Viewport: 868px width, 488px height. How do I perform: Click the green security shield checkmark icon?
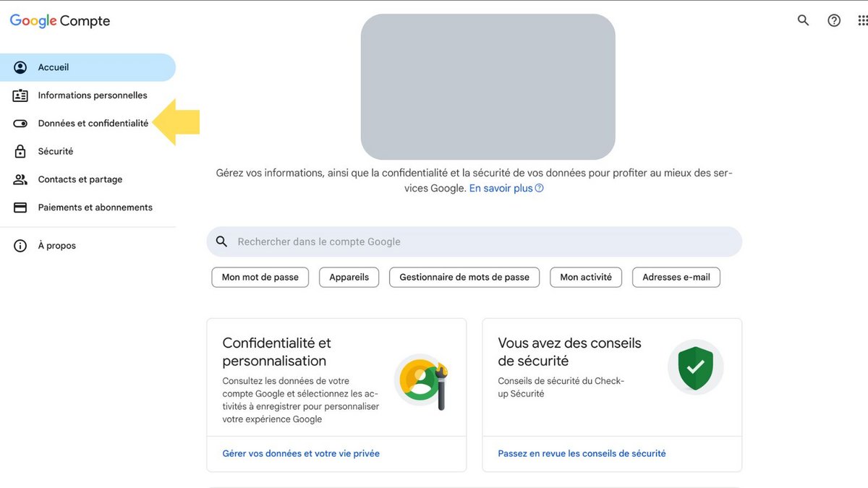[x=695, y=367]
